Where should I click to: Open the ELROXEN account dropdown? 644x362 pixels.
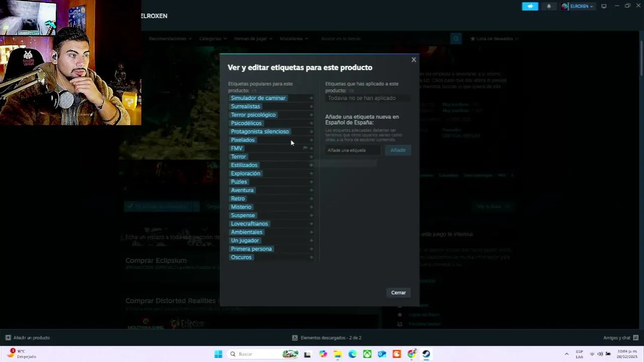coord(582,7)
